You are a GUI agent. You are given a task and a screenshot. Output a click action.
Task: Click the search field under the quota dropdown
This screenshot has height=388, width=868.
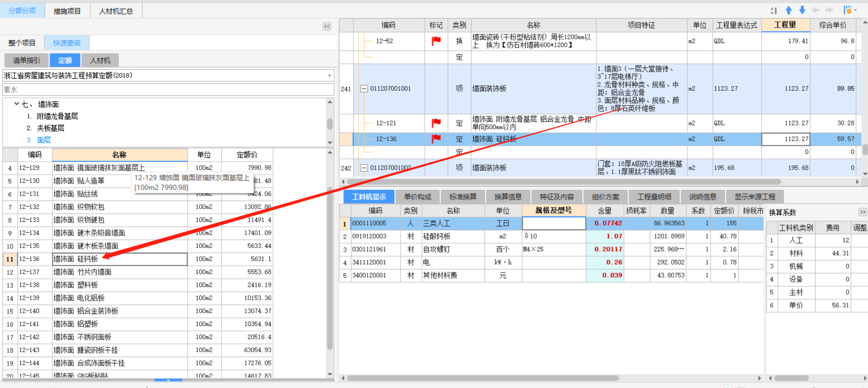[x=168, y=90]
